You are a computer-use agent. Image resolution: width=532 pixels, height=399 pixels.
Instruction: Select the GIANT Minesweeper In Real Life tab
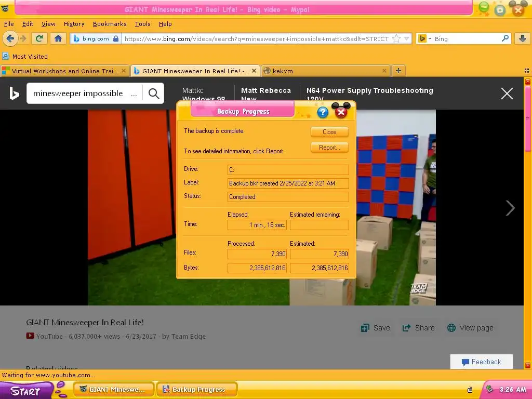[x=195, y=71]
